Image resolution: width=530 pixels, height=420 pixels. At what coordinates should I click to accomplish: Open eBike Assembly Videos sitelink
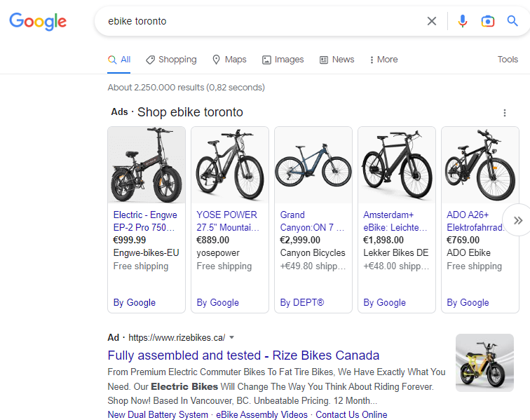(262, 414)
